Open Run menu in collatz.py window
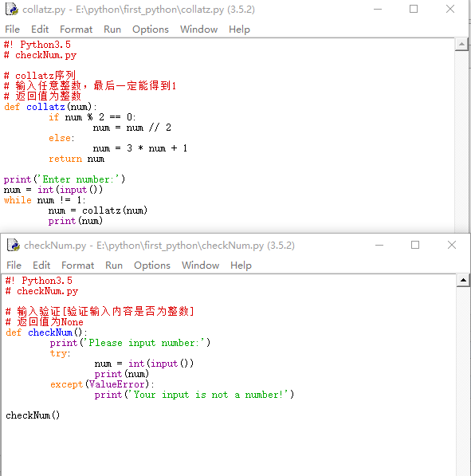 (112, 30)
